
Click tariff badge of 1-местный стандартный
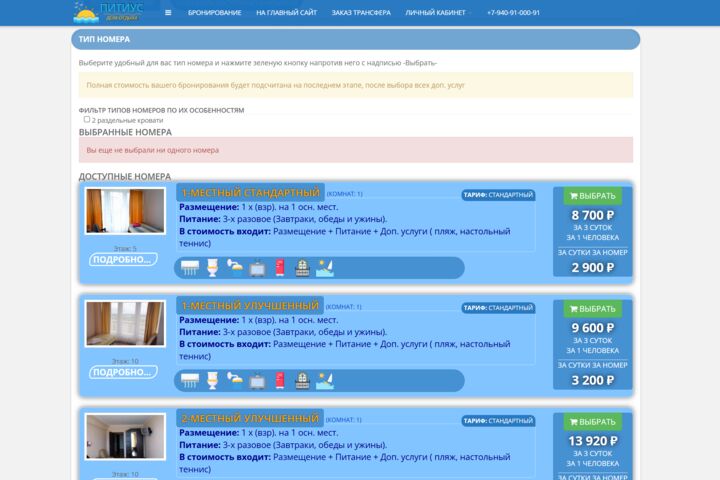click(498, 195)
